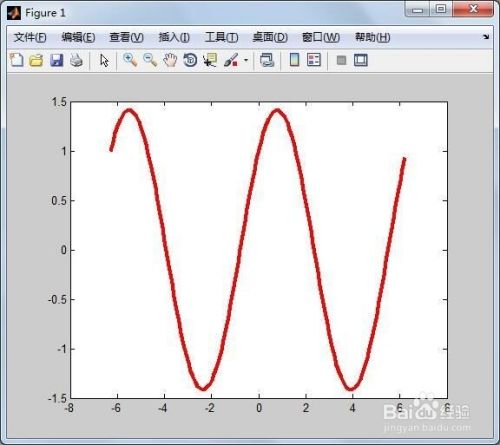The width and height of the screenshot is (500, 445).
Task: Click the y-axis tick label -0.5
Action: (x=57, y=300)
